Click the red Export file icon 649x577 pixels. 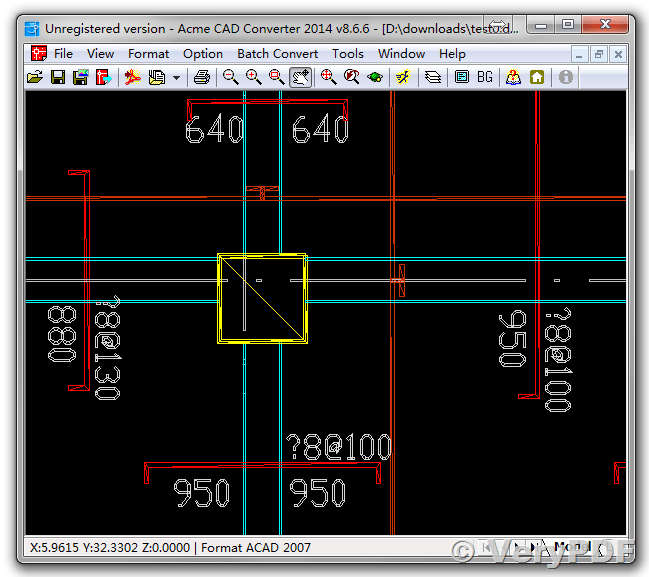(103, 77)
